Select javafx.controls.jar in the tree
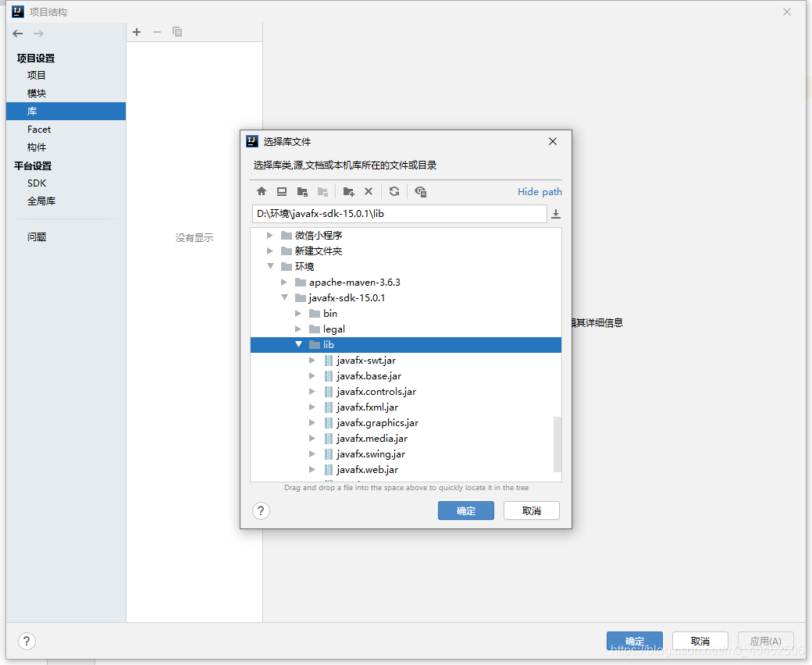Image resolution: width=812 pixels, height=665 pixels. tap(376, 391)
